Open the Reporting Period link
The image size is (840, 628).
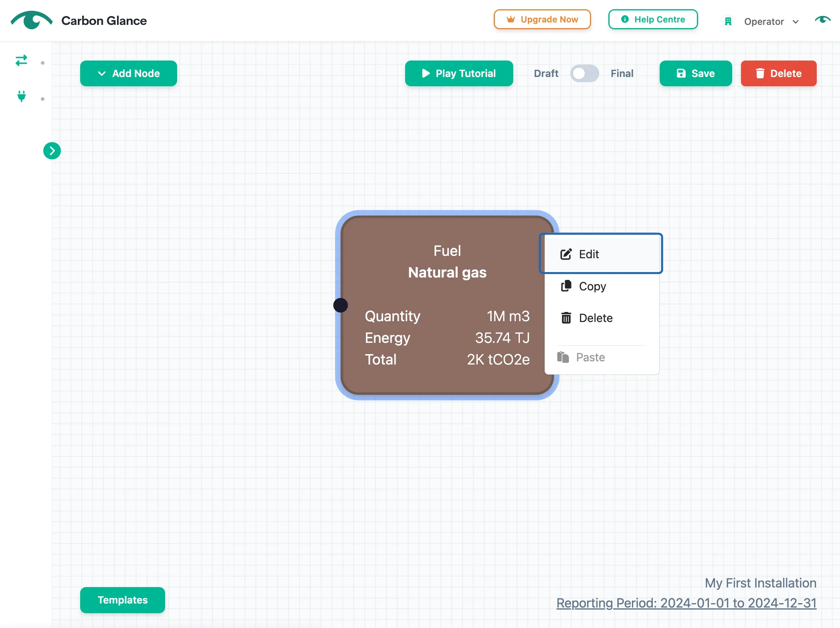tap(687, 603)
